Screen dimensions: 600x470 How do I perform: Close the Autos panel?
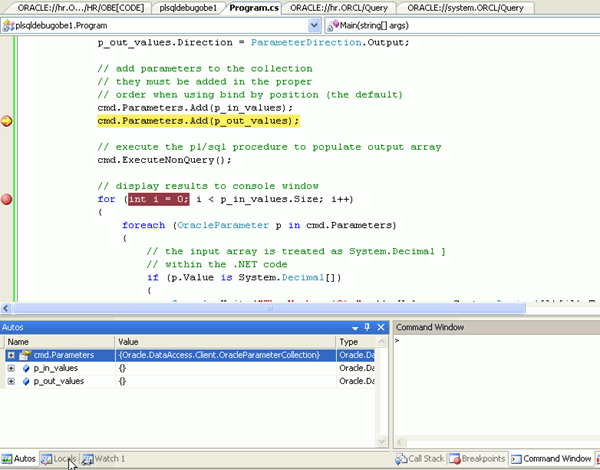click(381, 327)
